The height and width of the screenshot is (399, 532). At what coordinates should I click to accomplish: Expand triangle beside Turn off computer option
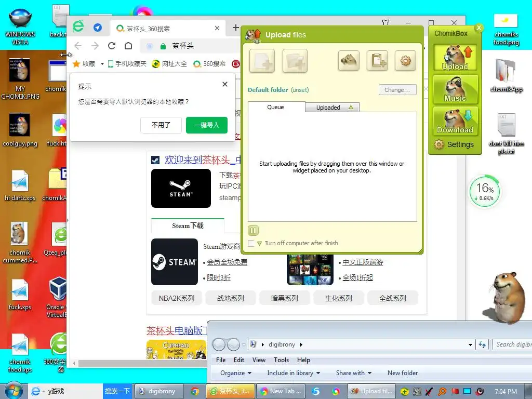point(260,244)
